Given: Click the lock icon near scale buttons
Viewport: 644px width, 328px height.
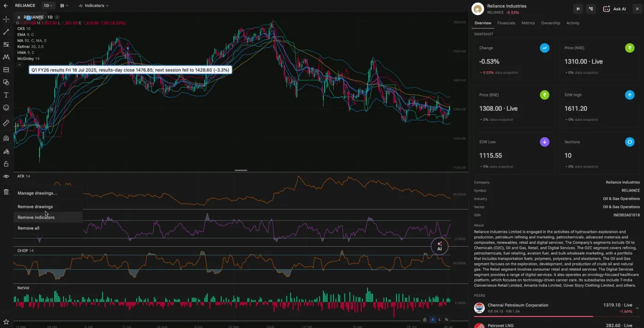Looking at the screenshot, I should click(425, 319).
